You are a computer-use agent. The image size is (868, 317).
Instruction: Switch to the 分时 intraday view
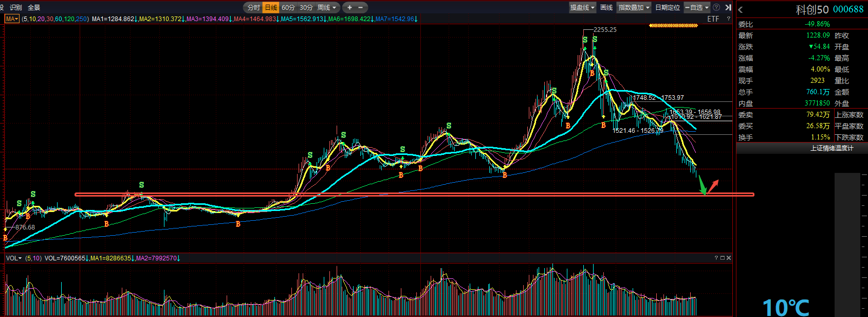pyautogui.click(x=253, y=7)
